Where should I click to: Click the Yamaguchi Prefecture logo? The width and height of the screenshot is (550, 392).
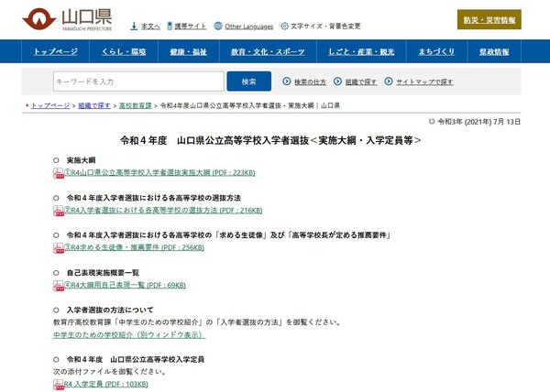pos(67,19)
